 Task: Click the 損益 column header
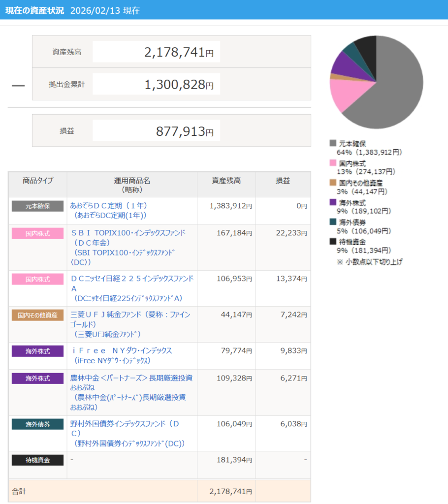(283, 181)
